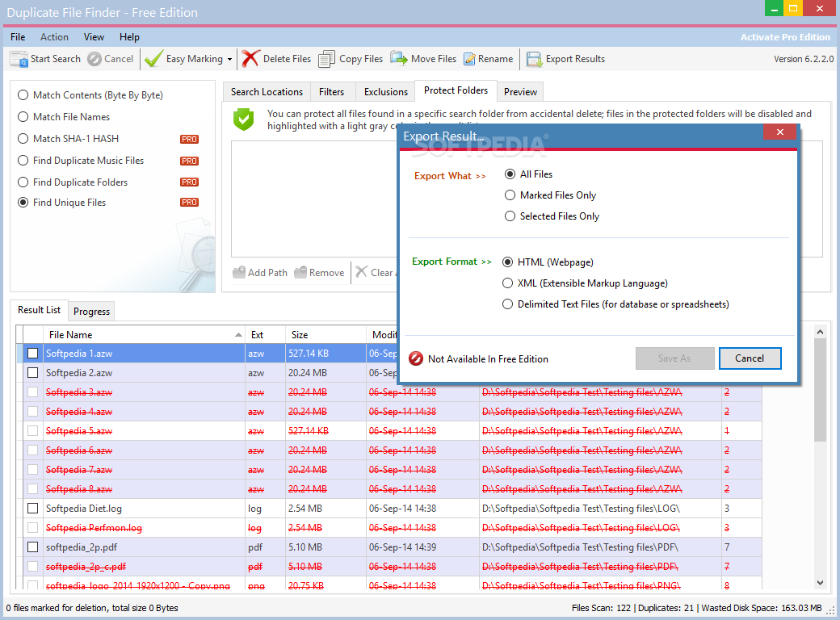Viewport: 840px width, 620px height.
Task: Click the green shield protect icon
Action: click(243, 119)
